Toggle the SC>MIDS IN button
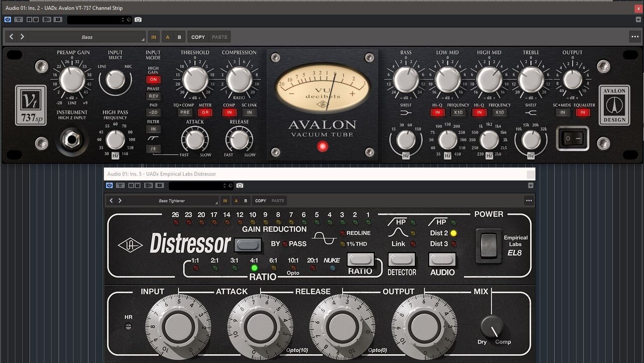 click(x=562, y=113)
